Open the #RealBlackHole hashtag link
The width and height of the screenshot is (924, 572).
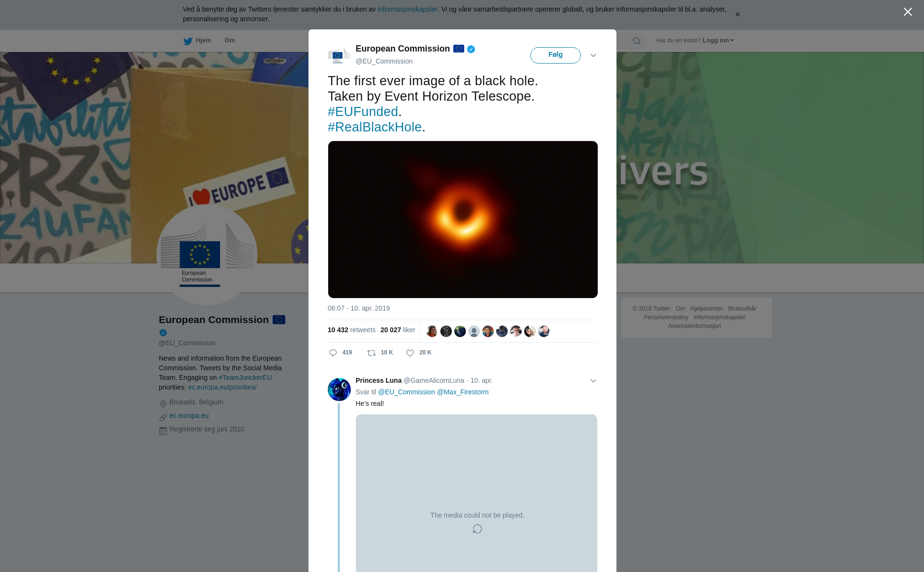coord(374,127)
